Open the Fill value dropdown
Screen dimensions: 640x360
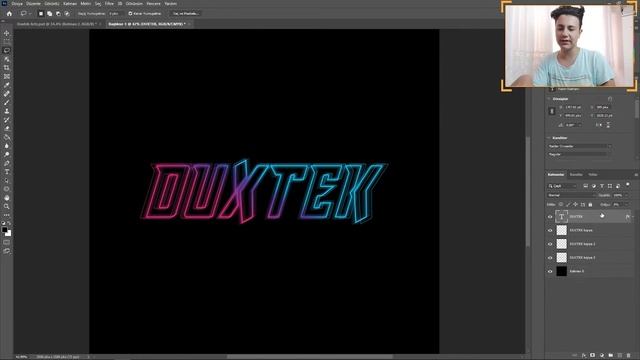coord(628,204)
